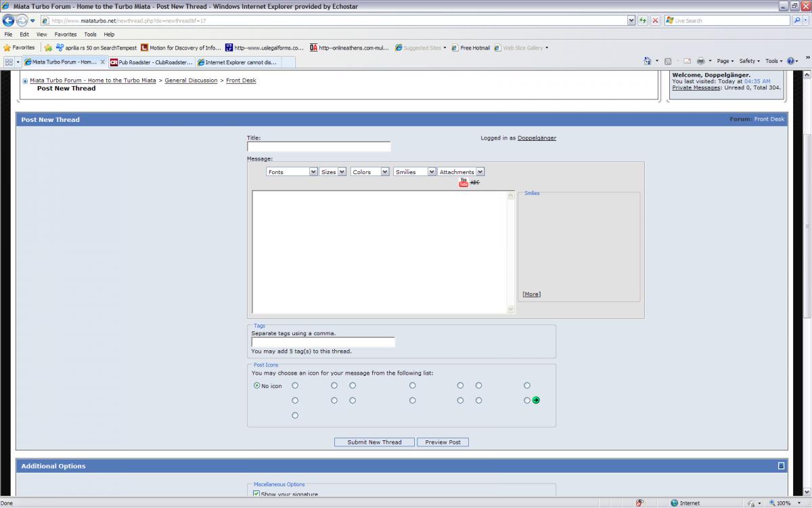
Task: Open the command bar Tools dropdown
Action: [x=773, y=61]
